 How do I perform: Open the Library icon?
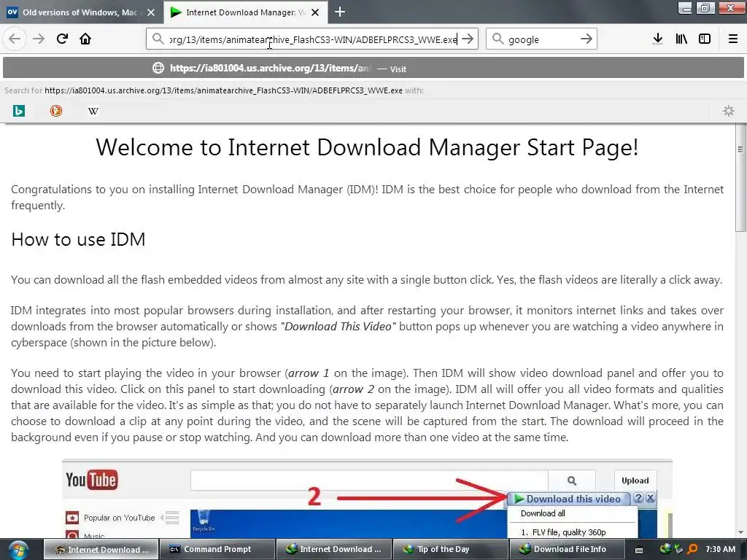(x=681, y=39)
